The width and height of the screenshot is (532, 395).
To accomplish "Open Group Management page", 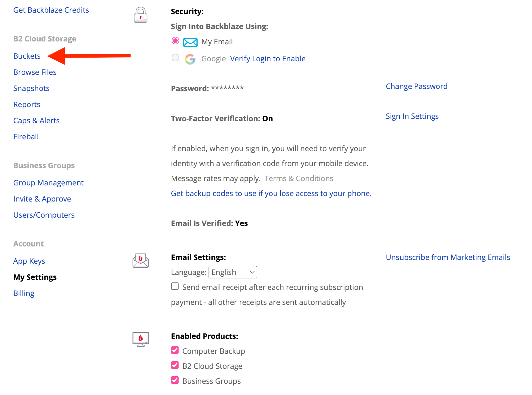I will tap(48, 183).
